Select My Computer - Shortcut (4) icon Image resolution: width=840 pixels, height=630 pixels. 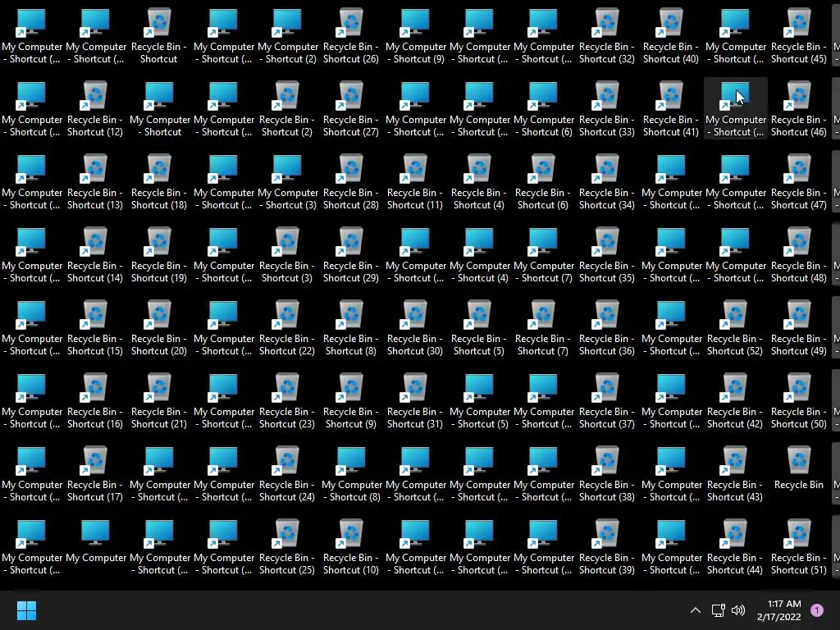pos(479,254)
